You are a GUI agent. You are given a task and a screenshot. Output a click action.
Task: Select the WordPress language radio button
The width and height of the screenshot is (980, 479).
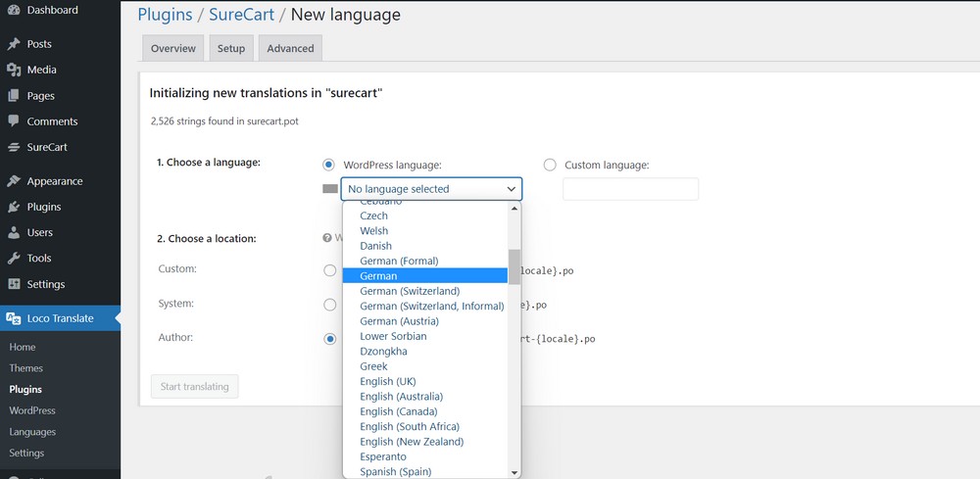[x=328, y=165]
